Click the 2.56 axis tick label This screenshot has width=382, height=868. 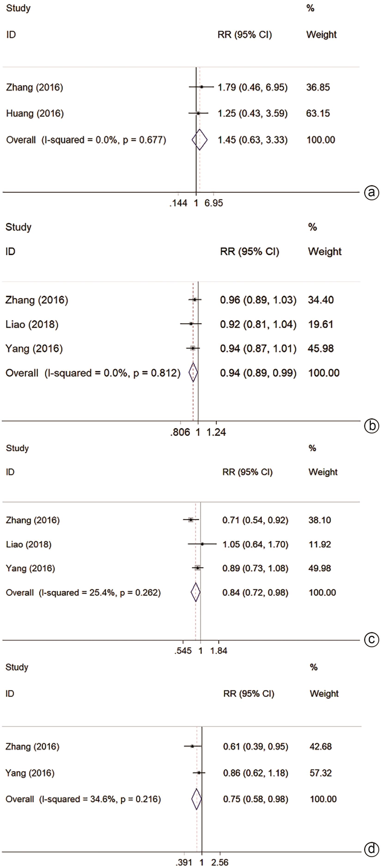point(219,862)
